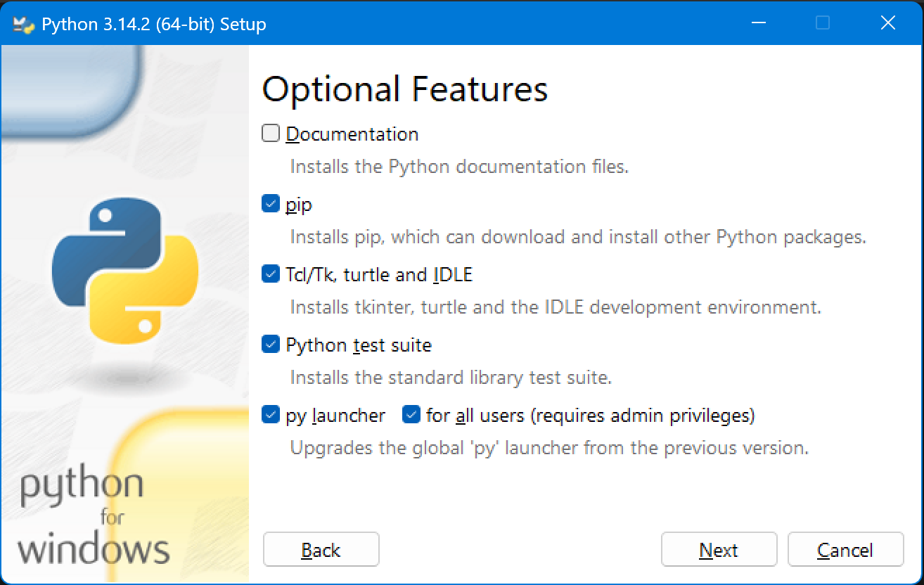Close the Python Setup window
The height and width of the screenshot is (585, 924).
[888, 23]
